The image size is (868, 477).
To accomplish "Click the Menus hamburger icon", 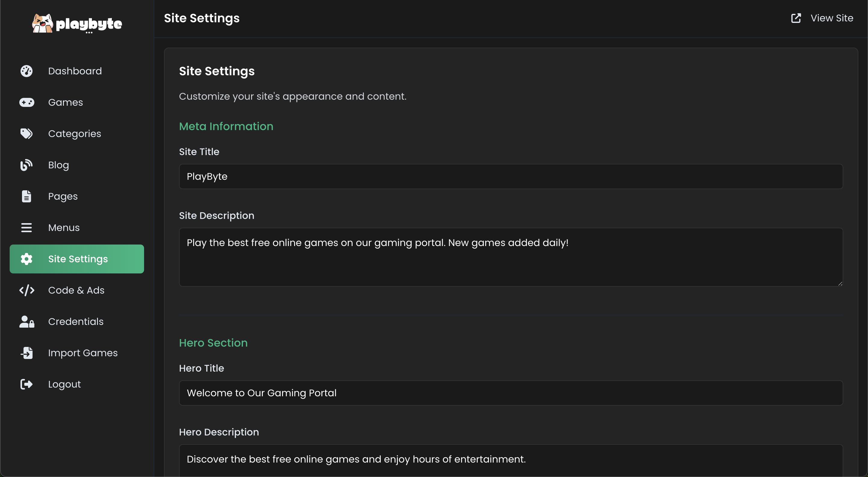I will [x=27, y=228].
